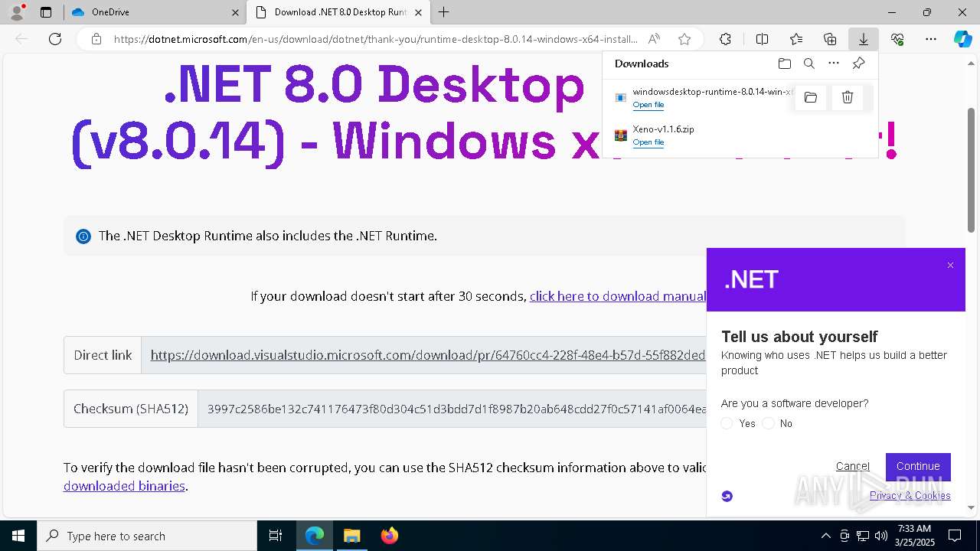Open the taskbar clock showing 7:33 AM

(916, 536)
